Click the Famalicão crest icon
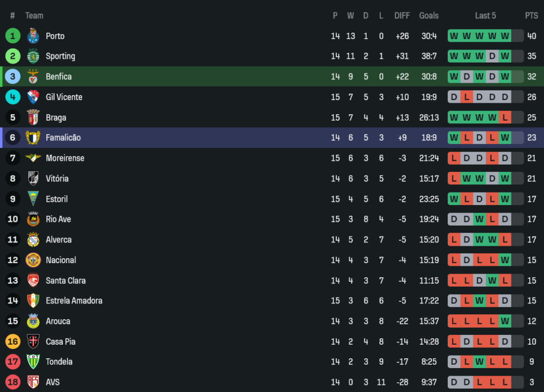The width and height of the screenshot is (544, 392). coord(33,138)
